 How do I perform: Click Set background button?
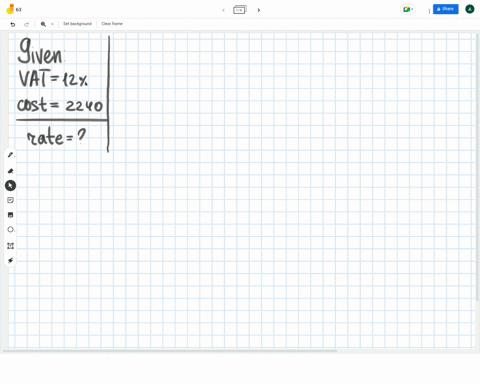(x=77, y=24)
